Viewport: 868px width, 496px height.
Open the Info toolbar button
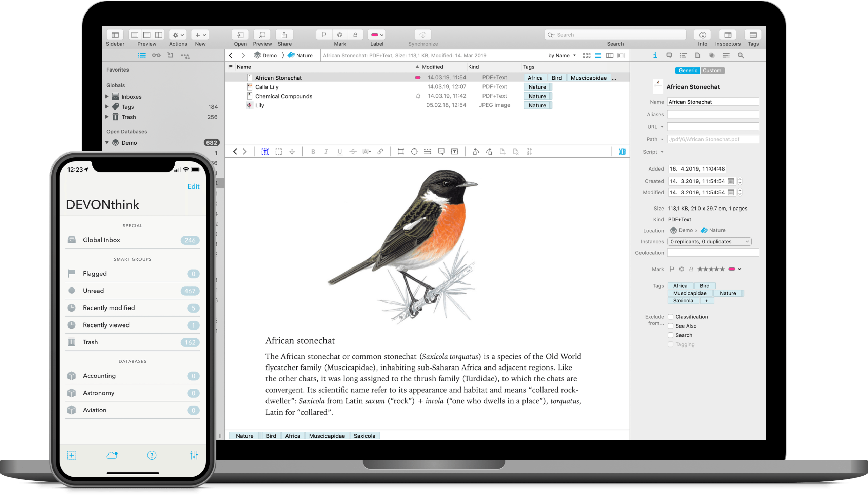[x=703, y=35]
